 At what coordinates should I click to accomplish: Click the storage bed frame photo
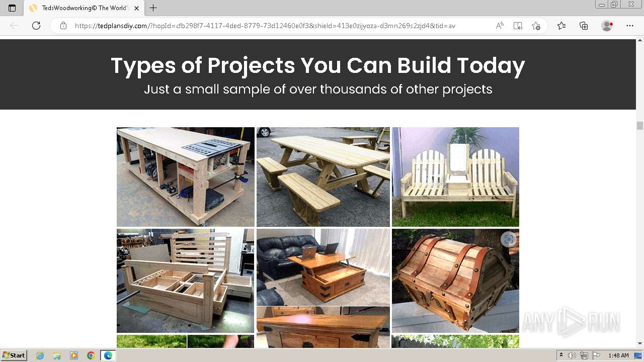pos(185,281)
